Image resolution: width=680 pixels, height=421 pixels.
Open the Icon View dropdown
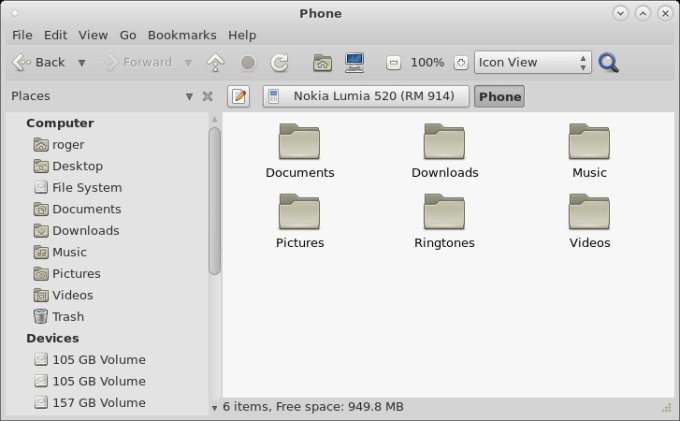[532, 63]
